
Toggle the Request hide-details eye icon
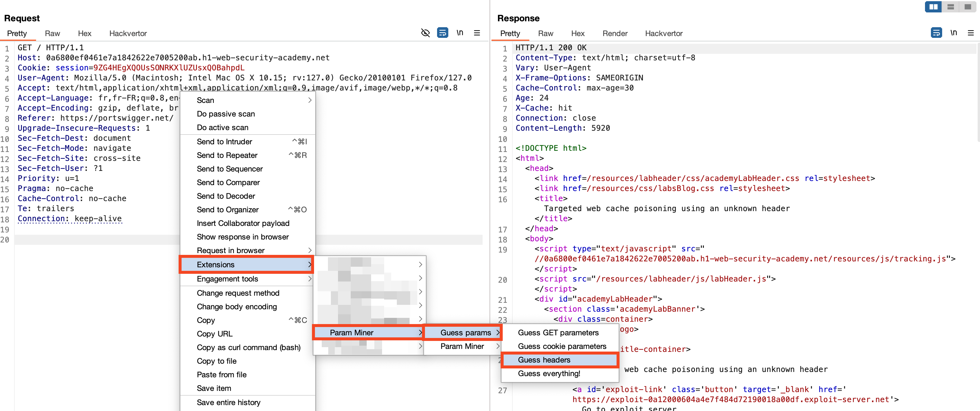click(x=425, y=33)
